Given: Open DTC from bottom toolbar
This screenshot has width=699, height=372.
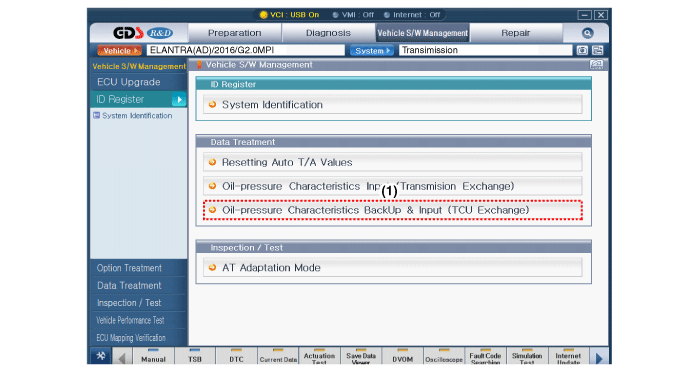Looking at the screenshot, I should tap(236, 356).
